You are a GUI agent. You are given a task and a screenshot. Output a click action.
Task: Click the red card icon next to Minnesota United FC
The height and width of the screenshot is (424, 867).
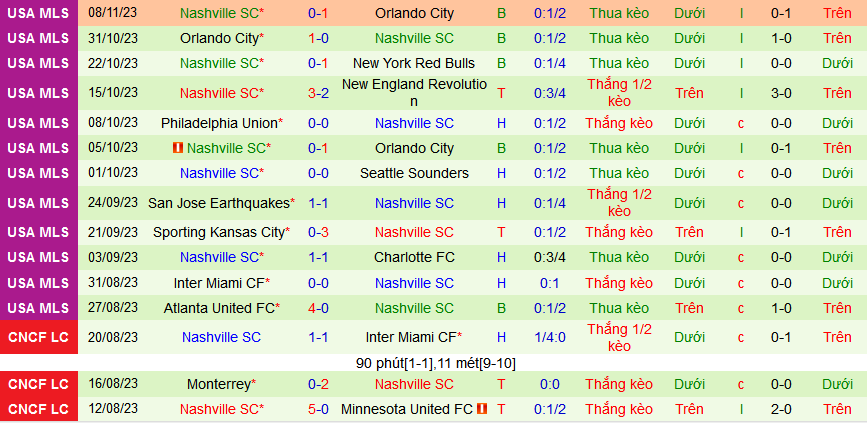[x=482, y=409]
